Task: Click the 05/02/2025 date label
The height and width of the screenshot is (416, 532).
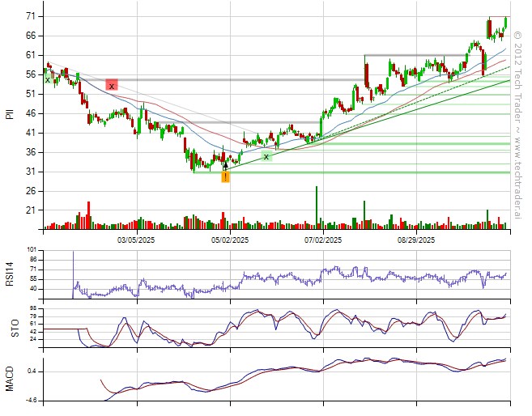Action: tap(229, 240)
